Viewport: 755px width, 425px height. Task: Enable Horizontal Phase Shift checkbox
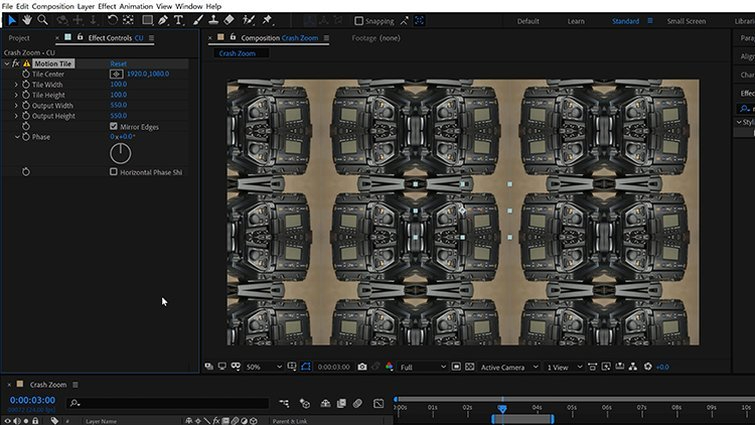[x=114, y=171]
